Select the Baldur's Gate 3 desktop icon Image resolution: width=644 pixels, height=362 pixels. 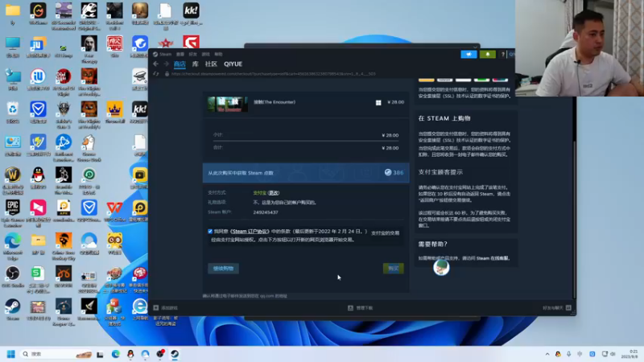pos(64,114)
